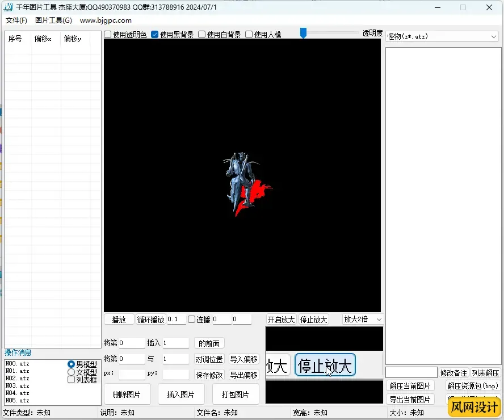Open the 图片工具(G) menu
Image resolution: width=504 pixels, height=420 pixels.
click(x=53, y=20)
